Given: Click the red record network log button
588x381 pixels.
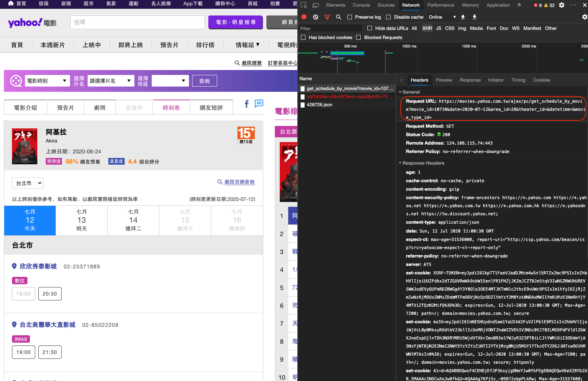Looking at the screenshot, I should pos(304,17).
